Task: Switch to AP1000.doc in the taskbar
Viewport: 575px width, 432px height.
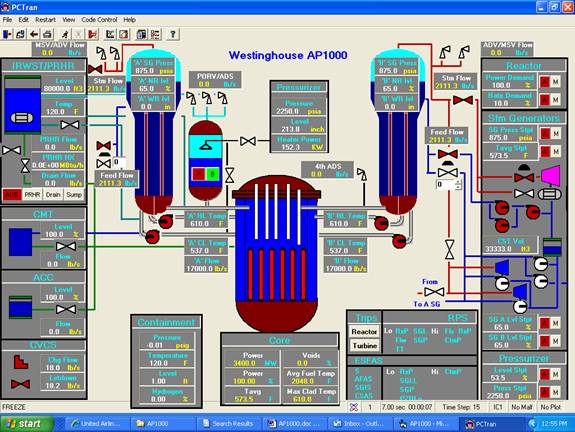Action: tap(295, 424)
